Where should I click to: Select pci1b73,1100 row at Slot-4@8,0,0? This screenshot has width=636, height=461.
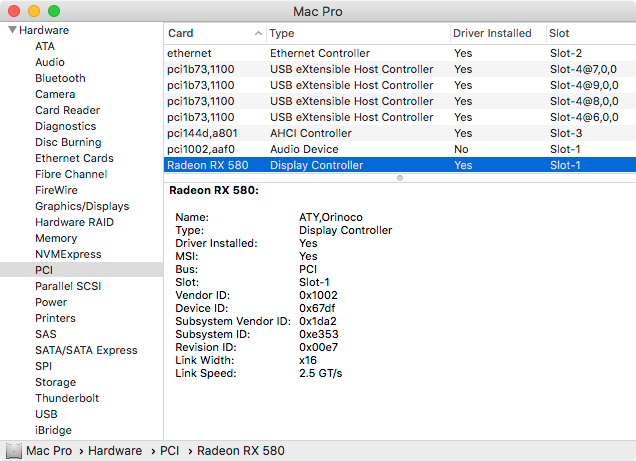click(400, 101)
